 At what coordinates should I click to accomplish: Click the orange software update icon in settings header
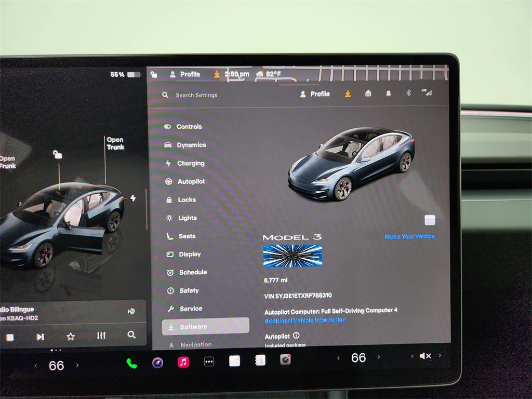point(348,94)
